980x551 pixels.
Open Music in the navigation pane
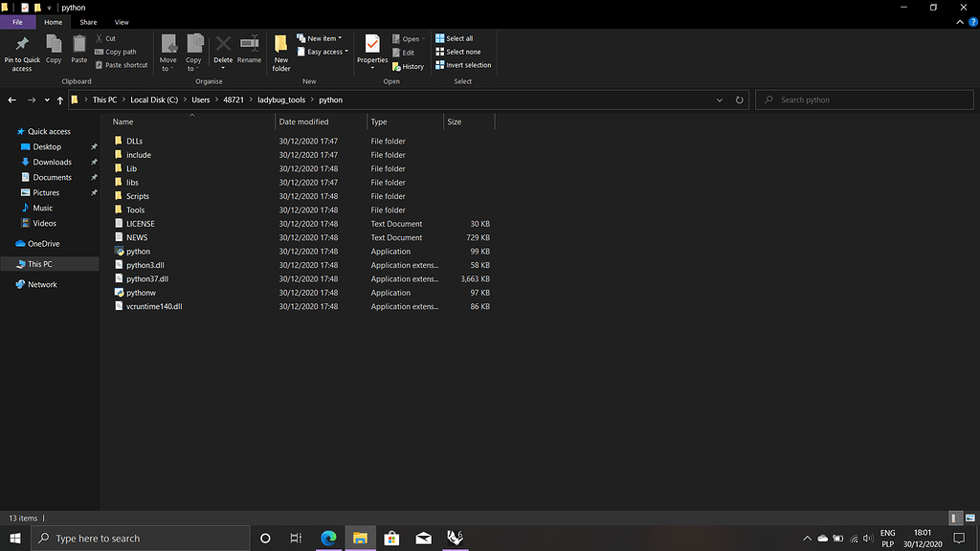click(x=42, y=208)
